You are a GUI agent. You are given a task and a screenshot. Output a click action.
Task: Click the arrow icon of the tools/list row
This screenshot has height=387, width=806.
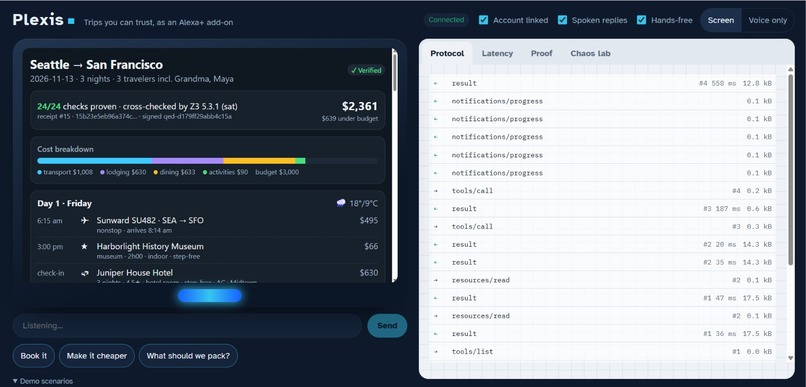tap(436, 352)
